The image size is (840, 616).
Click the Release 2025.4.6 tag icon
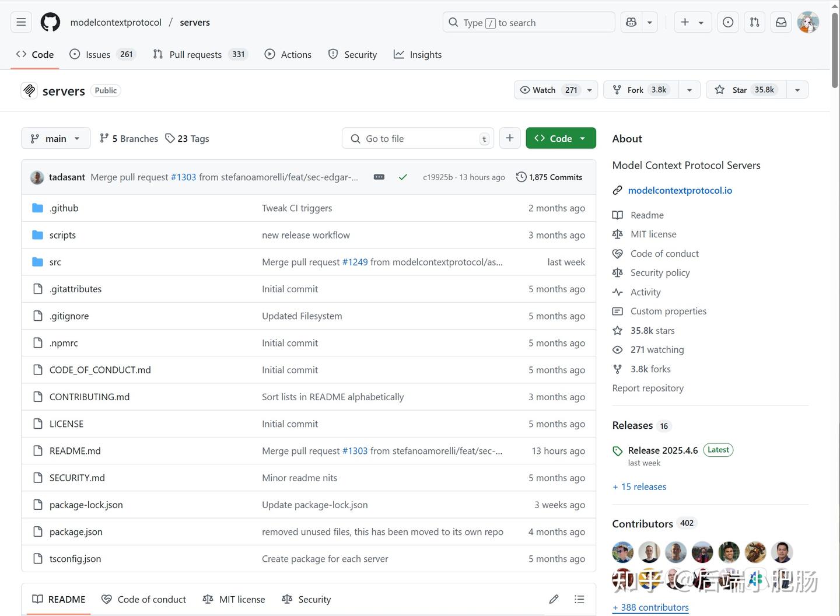click(618, 451)
